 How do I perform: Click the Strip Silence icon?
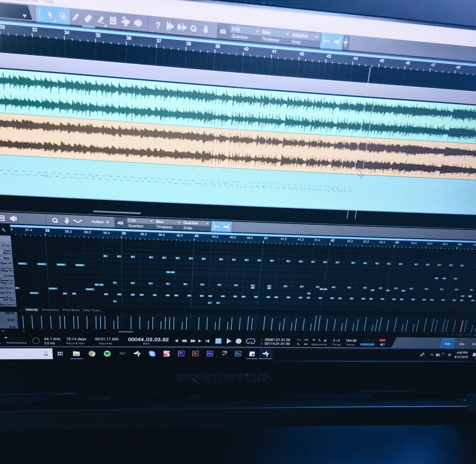click(x=170, y=27)
